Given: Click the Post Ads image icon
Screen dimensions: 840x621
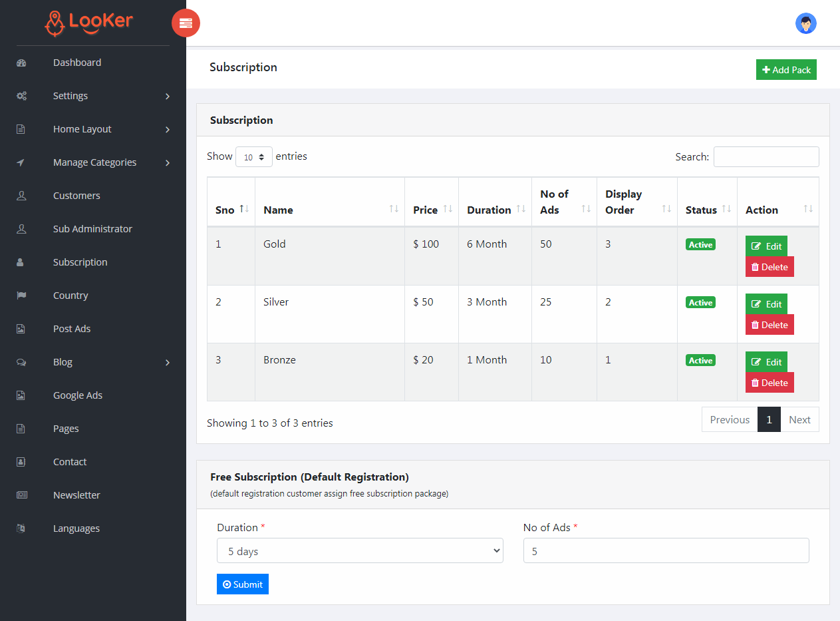Looking at the screenshot, I should 21,329.
